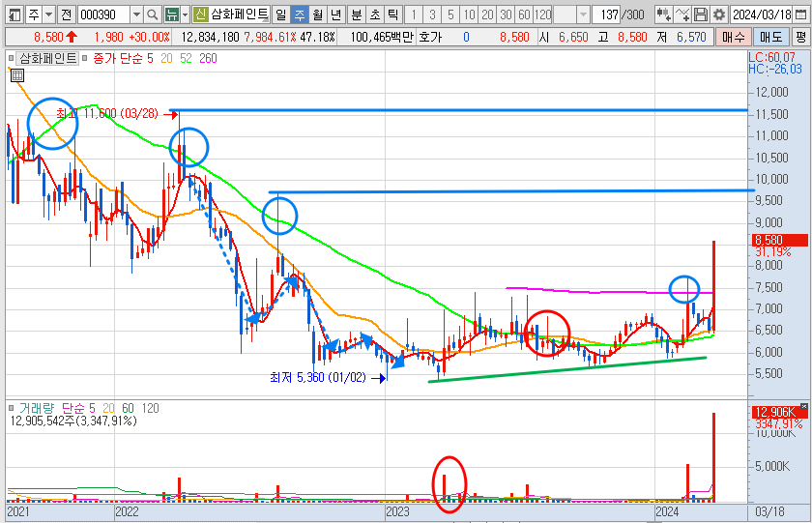Click the add line indicator icon
Viewport: 812px width, 523px height.
point(682,15)
